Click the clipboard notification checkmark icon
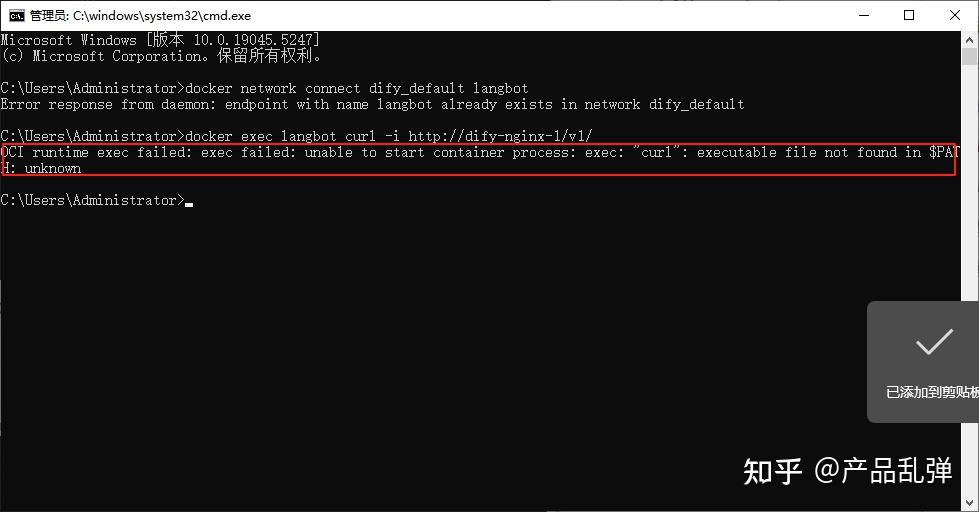The width and height of the screenshot is (979, 512). tap(934, 344)
